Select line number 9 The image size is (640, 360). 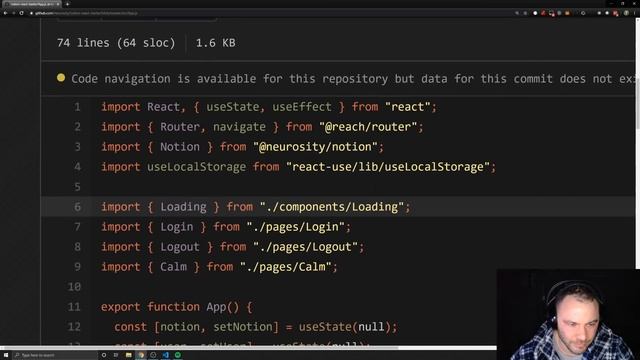tap(77, 267)
